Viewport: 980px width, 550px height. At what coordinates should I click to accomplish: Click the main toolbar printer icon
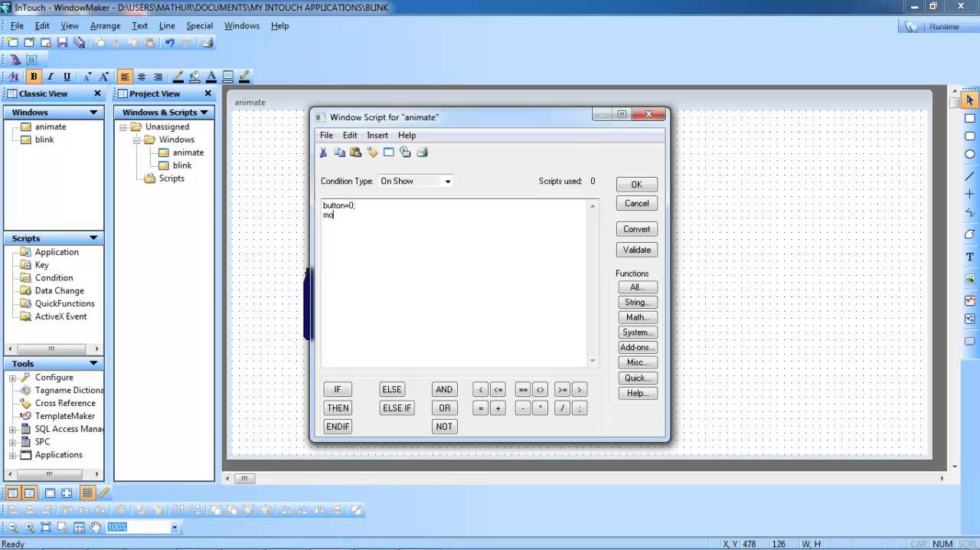[x=207, y=43]
